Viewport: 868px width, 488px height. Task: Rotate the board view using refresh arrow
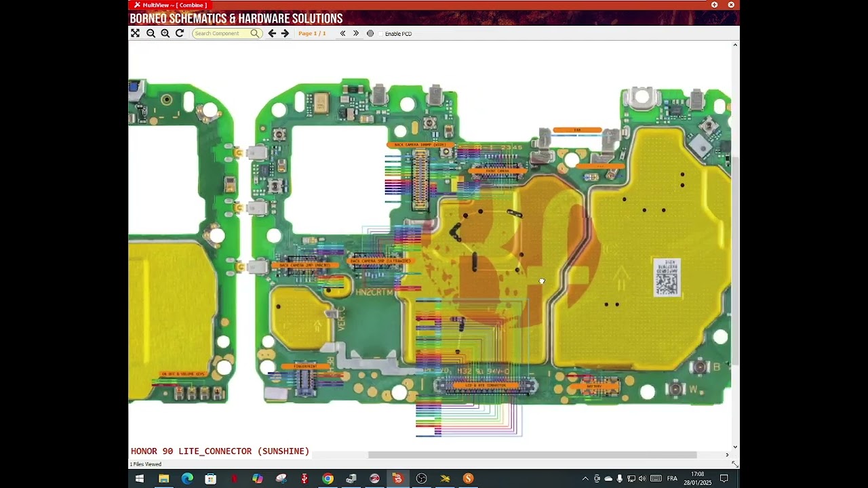point(180,33)
